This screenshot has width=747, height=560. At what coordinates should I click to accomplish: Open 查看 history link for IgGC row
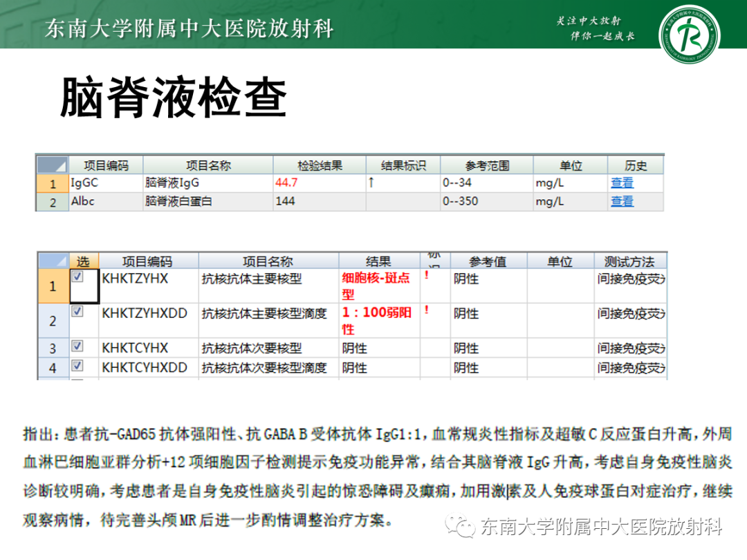(622, 183)
